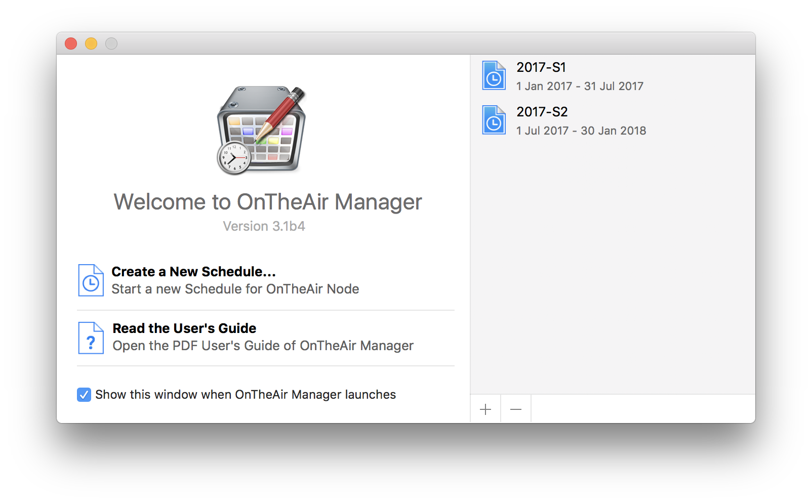The image size is (812, 504).
Task: Click the 2017-S1 schedule file icon
Action: click(494, 75)
